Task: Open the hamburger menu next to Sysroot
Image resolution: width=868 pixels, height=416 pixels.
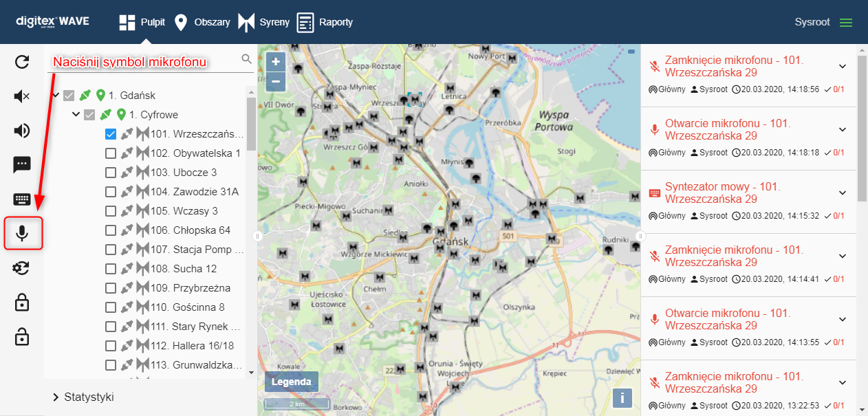Action: click(x=845, y=22)
